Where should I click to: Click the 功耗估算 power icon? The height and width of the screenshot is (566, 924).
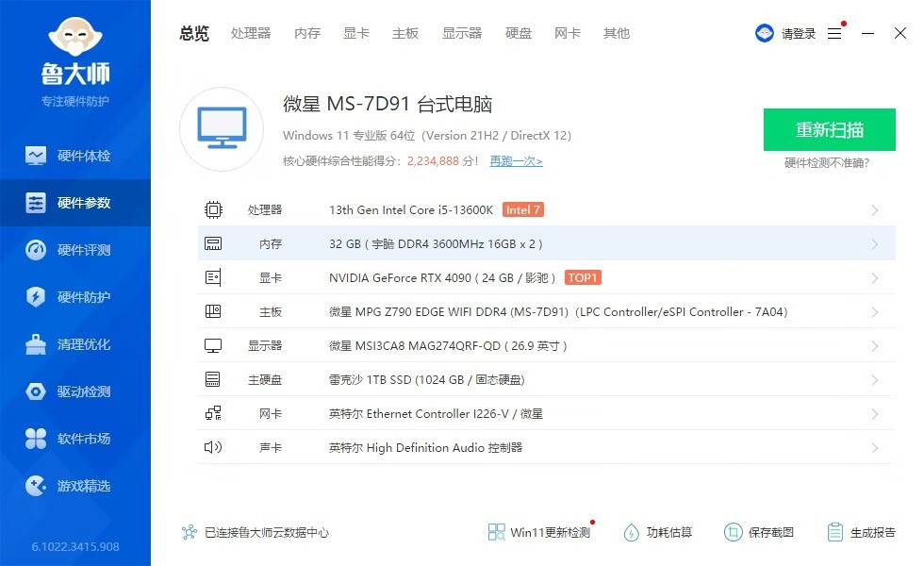pyautogui.click(x=631, y=532)
